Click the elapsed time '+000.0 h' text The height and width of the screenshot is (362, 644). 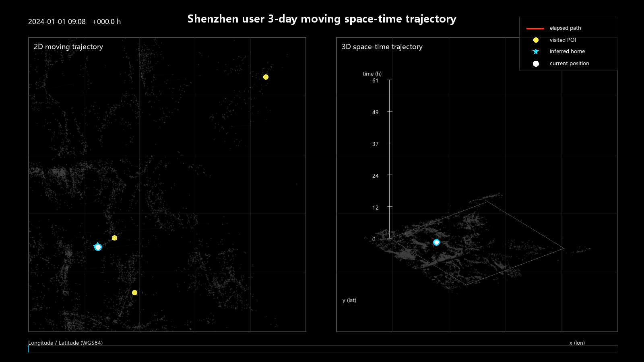[x=106, y=22]
